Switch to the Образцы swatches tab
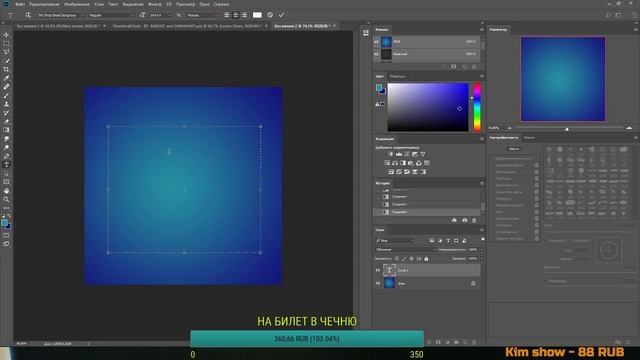The width and height of the screenshot is (640, 360). click(x=397, y=76)
